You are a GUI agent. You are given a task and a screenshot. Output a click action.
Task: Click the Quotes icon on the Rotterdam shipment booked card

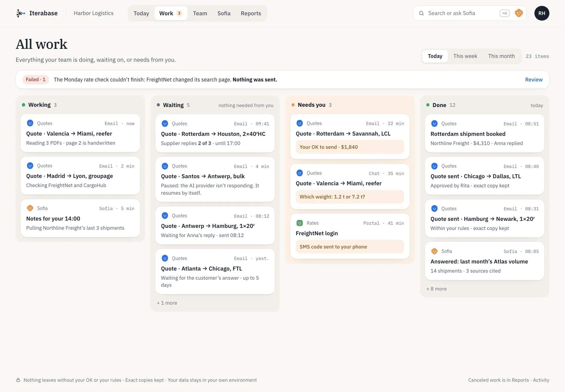tap(434, 124)
